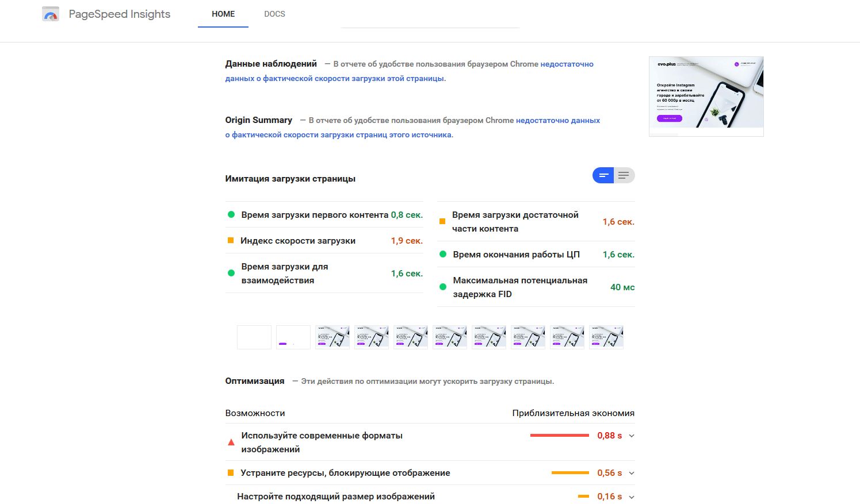
Task: Switch to the DOCS tab
Action: 274,14
